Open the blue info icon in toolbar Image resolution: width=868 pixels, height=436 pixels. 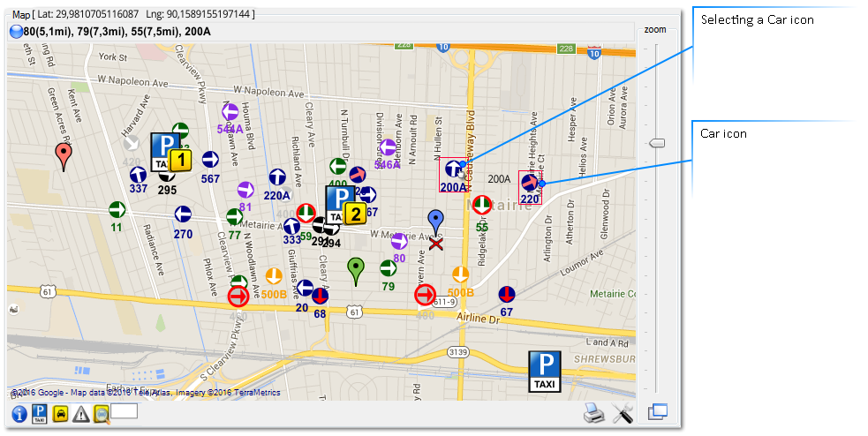(x=19, y=414)
